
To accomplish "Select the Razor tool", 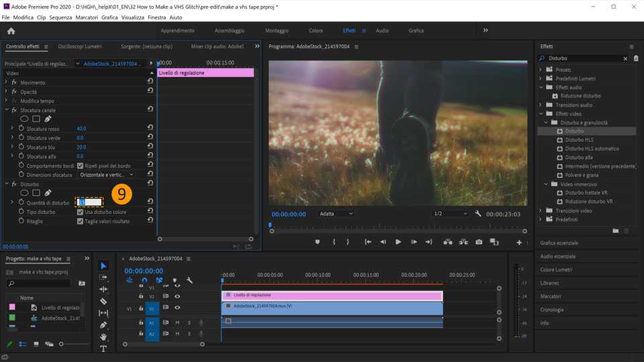I will point(103,301).
